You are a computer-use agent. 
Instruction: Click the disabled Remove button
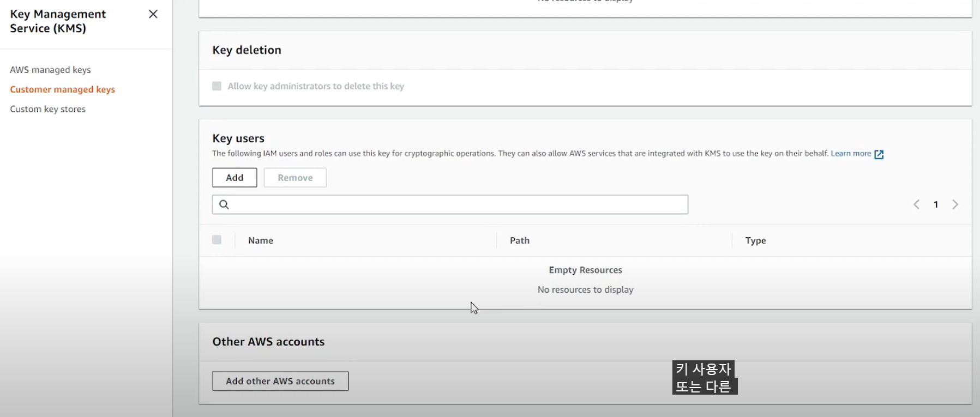coord(295,178)
